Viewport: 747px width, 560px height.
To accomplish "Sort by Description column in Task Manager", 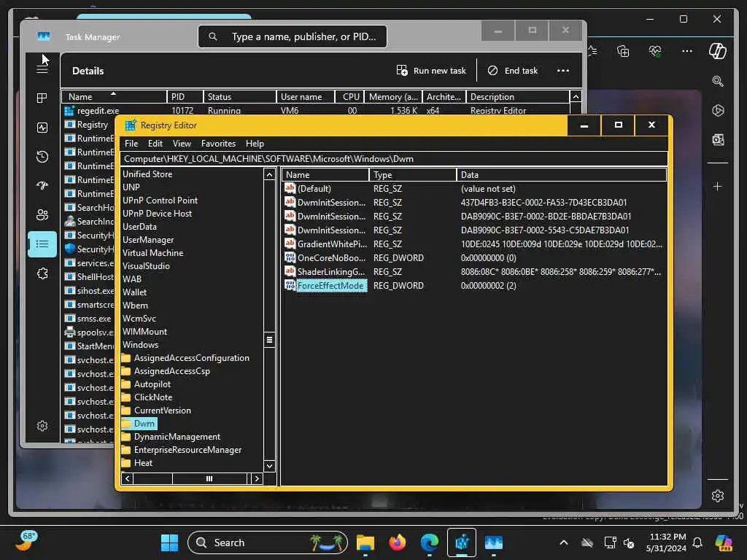I will (x=517, y=97).
